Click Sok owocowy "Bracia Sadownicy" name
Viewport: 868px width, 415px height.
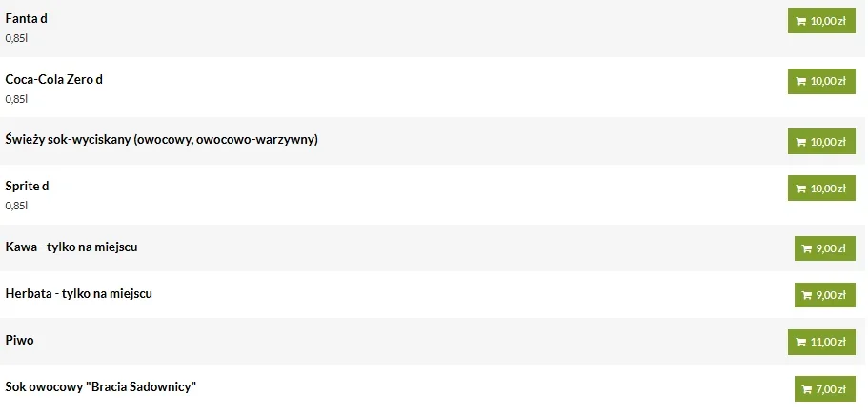tap(100, 386)
